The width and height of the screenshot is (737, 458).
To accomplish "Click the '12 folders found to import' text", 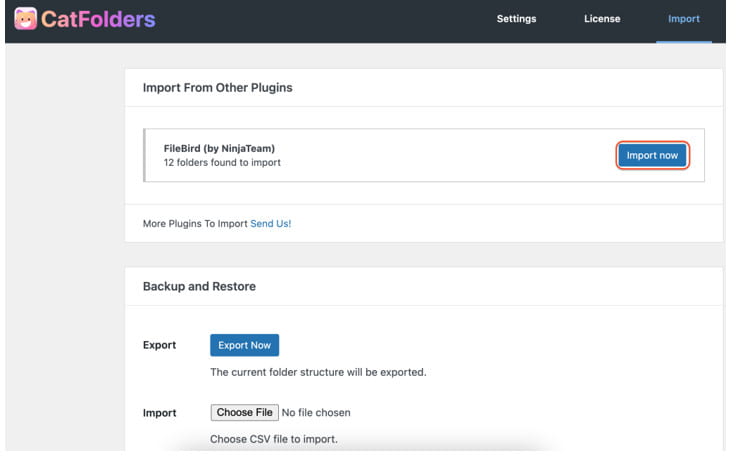I will [224, 164].
